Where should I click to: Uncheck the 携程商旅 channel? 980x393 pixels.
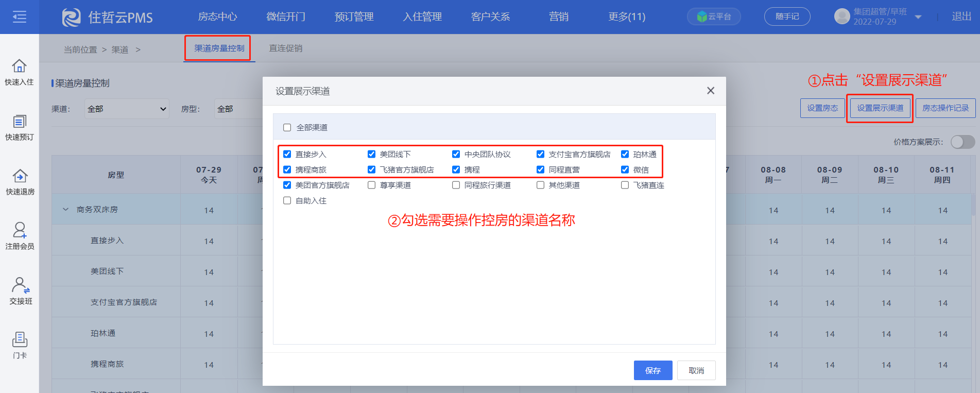pyautogui.click(x=287, y=169)
